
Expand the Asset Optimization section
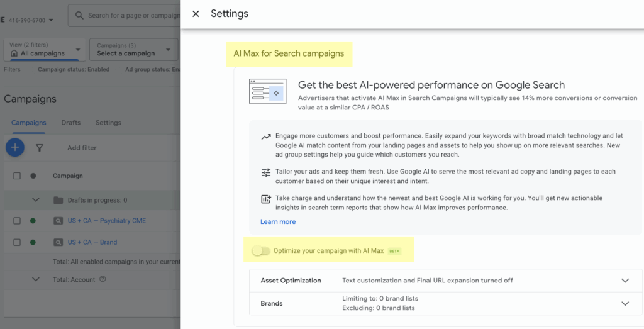625,281
